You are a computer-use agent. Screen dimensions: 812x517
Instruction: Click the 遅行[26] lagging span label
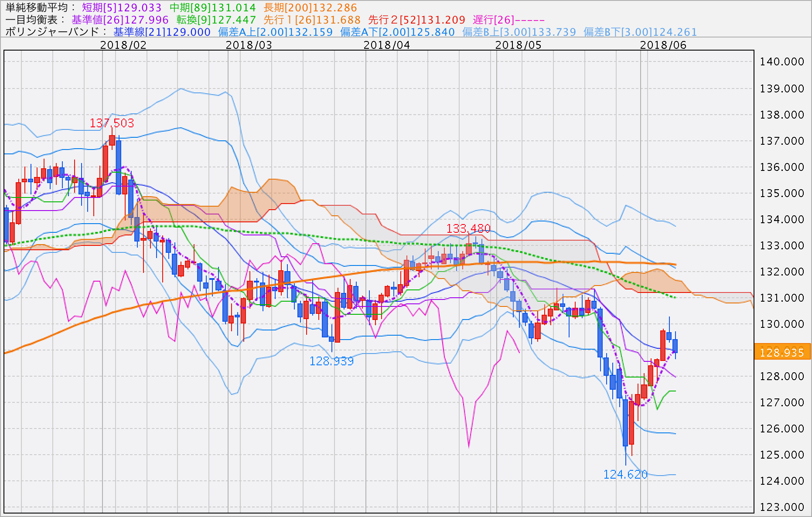tap(508, 20)
